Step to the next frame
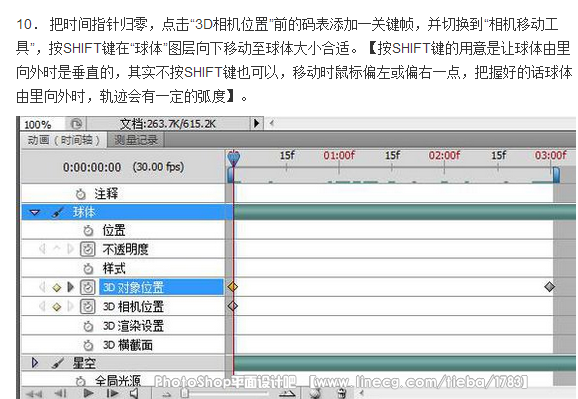The width and height of the screenshot is (578, 399). (112, 393)
